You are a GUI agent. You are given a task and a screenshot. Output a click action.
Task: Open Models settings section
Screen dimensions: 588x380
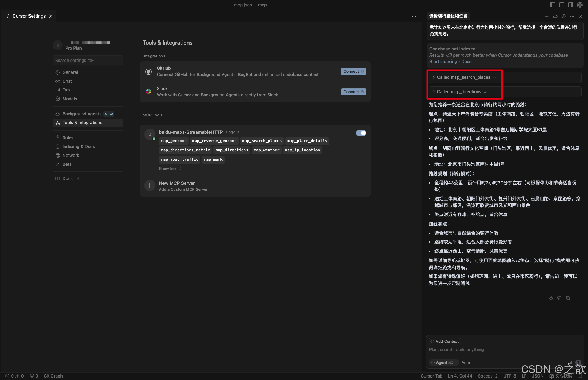coord(88,99)
